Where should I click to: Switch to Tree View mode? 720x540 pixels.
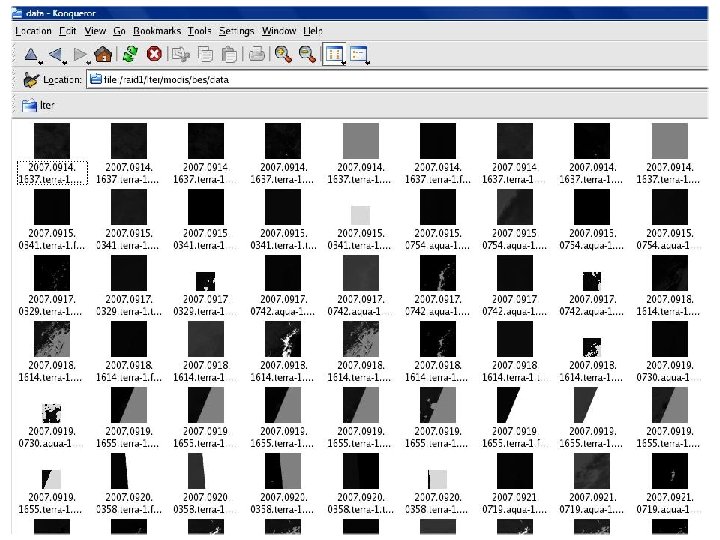(x=357, y=54)
